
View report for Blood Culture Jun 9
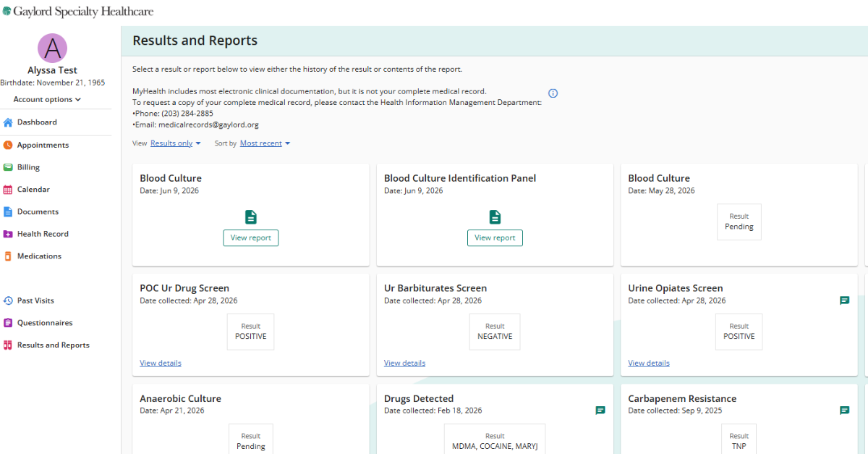point(250,237)
